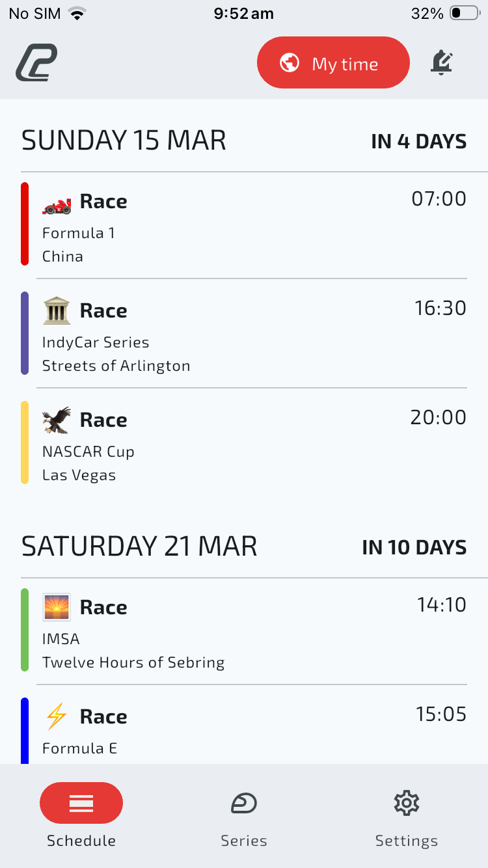488x868 pixels.
Task: Tap the IMSA sunrise icon
Action: pyautogui.click(x=57, y=607)
